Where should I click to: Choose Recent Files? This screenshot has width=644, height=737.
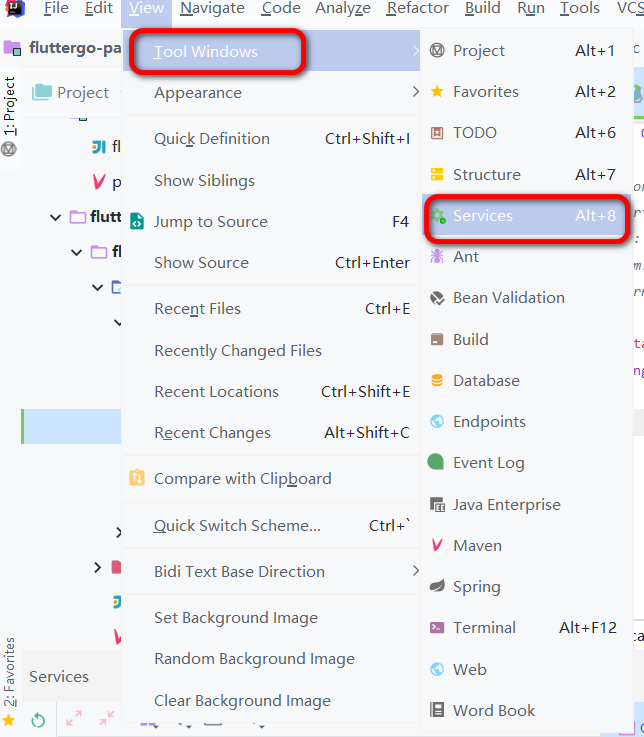pos(272,309)
